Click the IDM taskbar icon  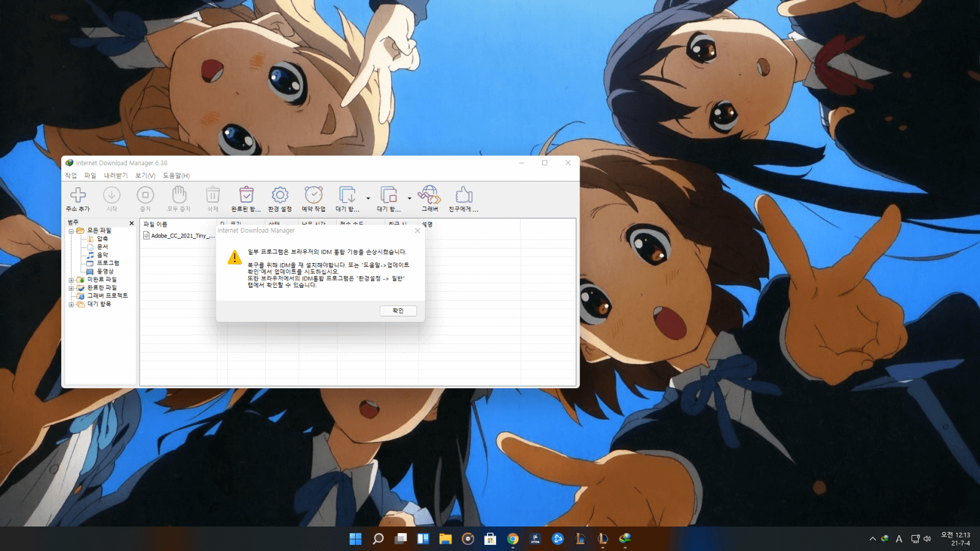[625, 539]
